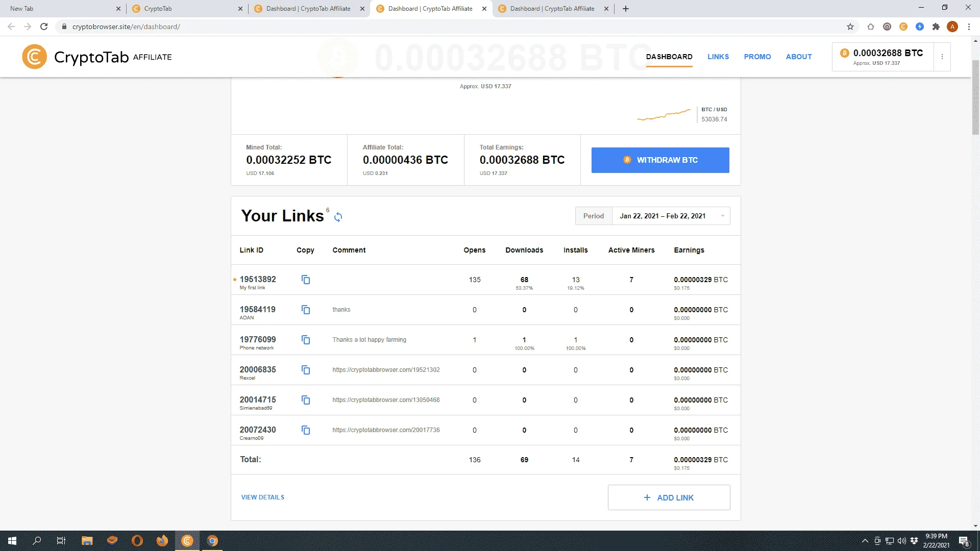Select link ID 19776099
The image size is (980, 551).
258,339
